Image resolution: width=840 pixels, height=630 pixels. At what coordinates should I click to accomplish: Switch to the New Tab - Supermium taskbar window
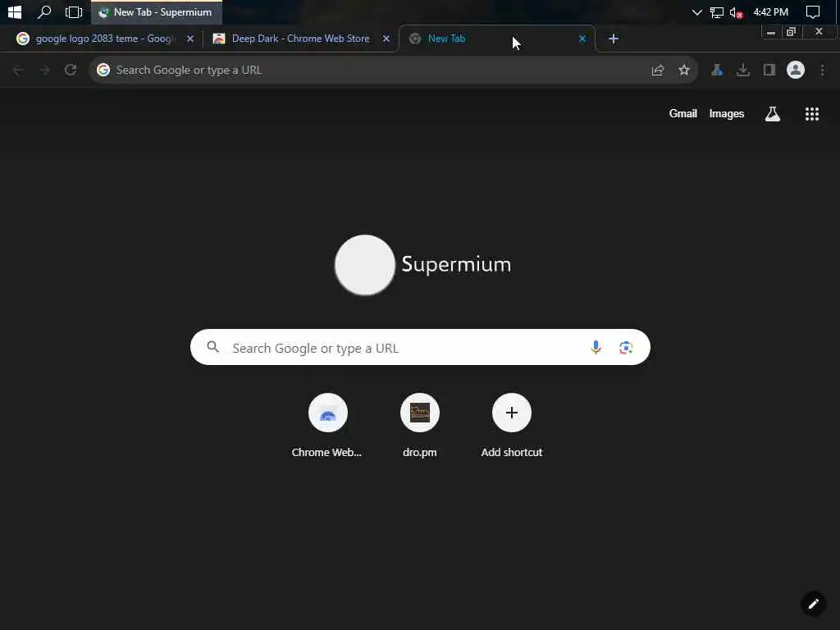(157, 11)
